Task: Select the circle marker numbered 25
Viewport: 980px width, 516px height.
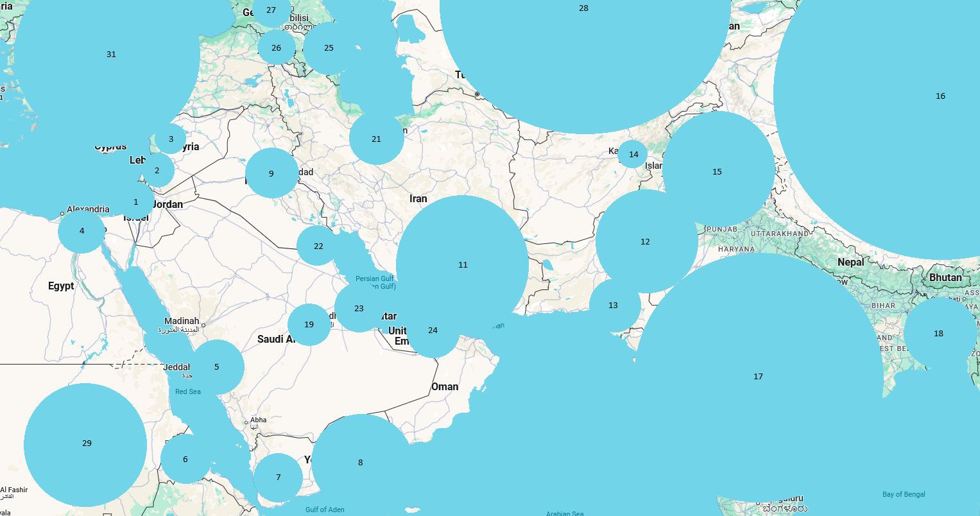Action: click(329, 48)
